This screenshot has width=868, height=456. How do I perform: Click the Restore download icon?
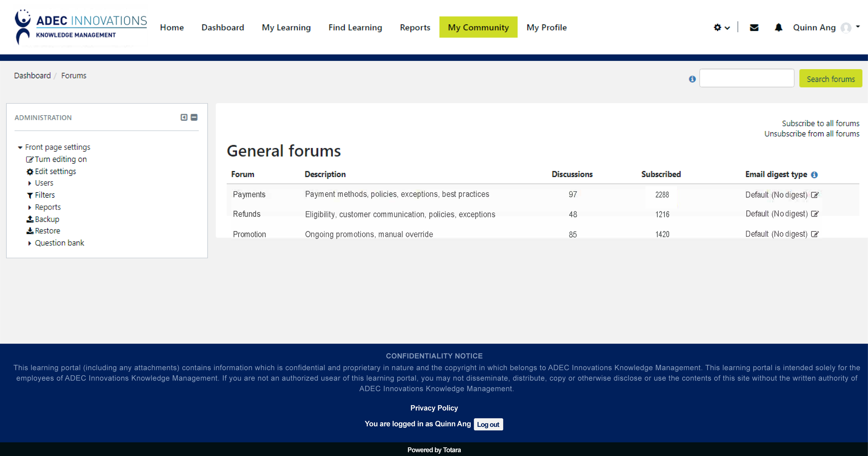30,231
